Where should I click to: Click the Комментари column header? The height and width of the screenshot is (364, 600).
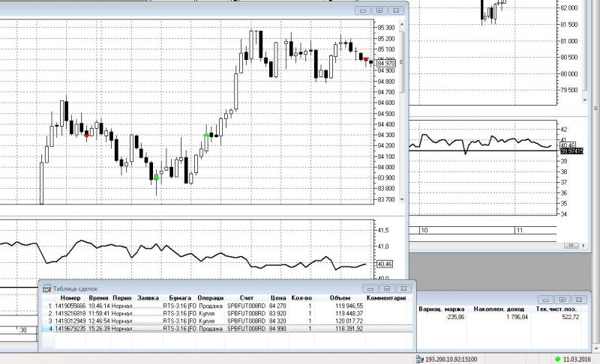[386, 298]
